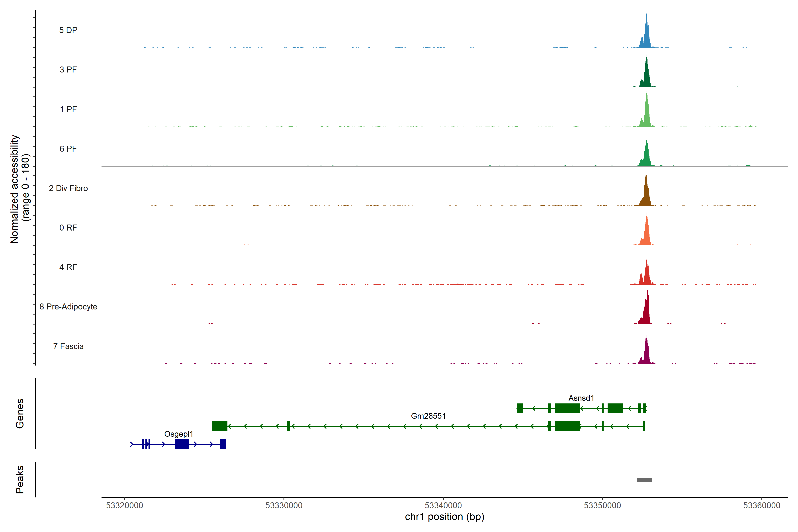Click the gray peak region bar
The height and width of the screenshot is (532, 798).
pos(644,480)
